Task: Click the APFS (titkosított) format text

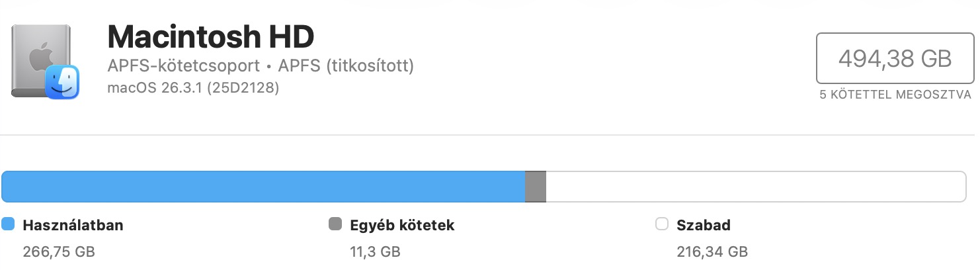Action: 346,67
